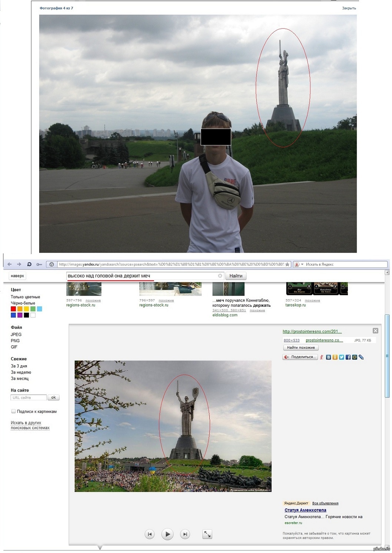
Task: Share the image on Twitter
Action: [342, 357]
